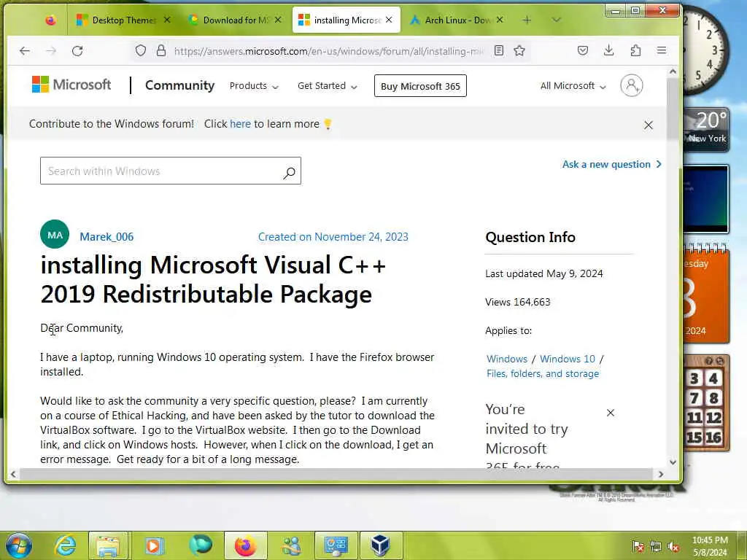Click the Firefox pinned tab icon

(x=50, y=20)
